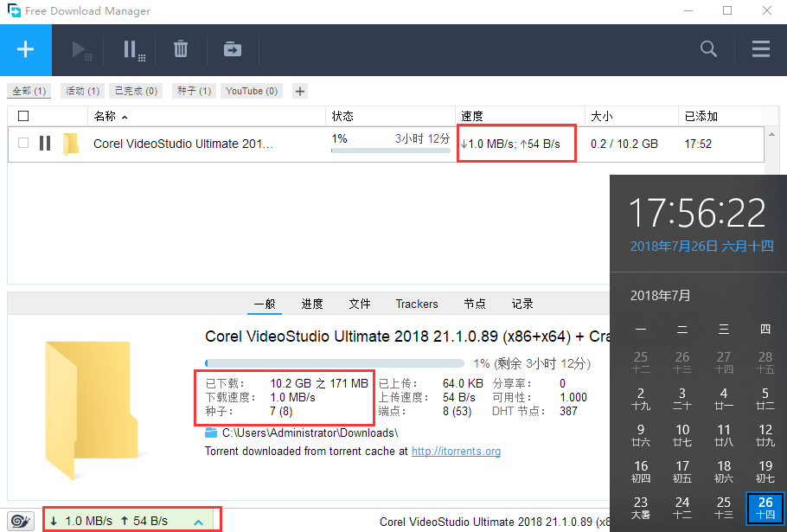
Task: Sort by 已添加 column header
Action: (701, 117)
